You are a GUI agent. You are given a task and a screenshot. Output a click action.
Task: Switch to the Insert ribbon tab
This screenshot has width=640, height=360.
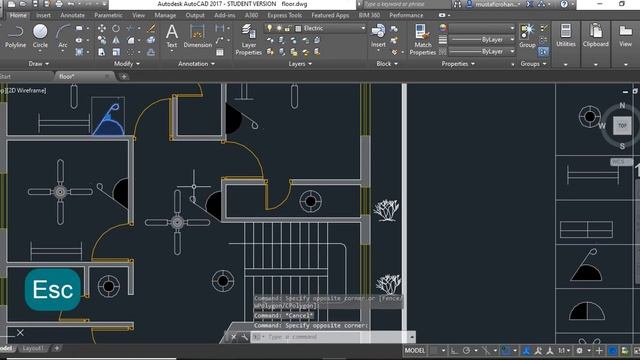(43, 15)
